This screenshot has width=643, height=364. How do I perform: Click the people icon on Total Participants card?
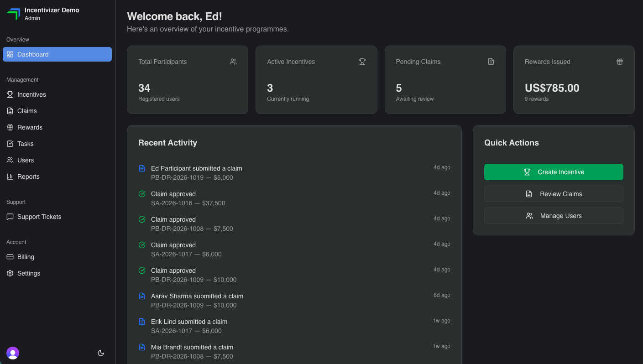point(233,62)
